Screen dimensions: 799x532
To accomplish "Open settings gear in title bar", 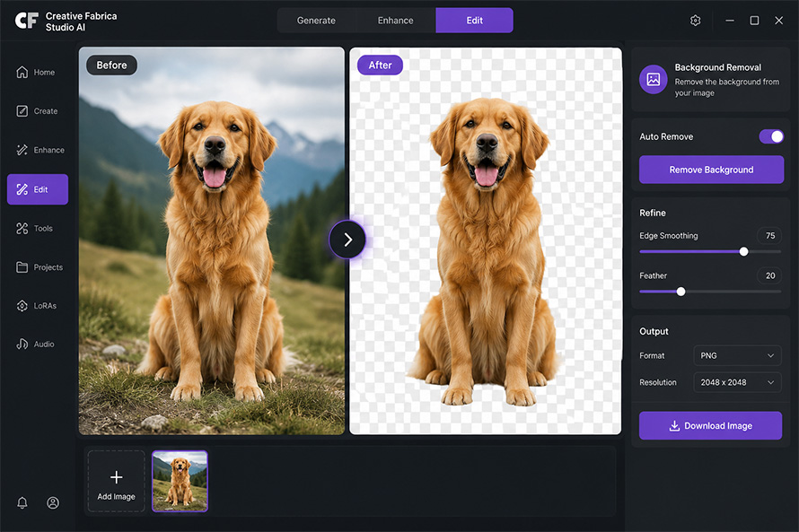I will coord(696,21).
